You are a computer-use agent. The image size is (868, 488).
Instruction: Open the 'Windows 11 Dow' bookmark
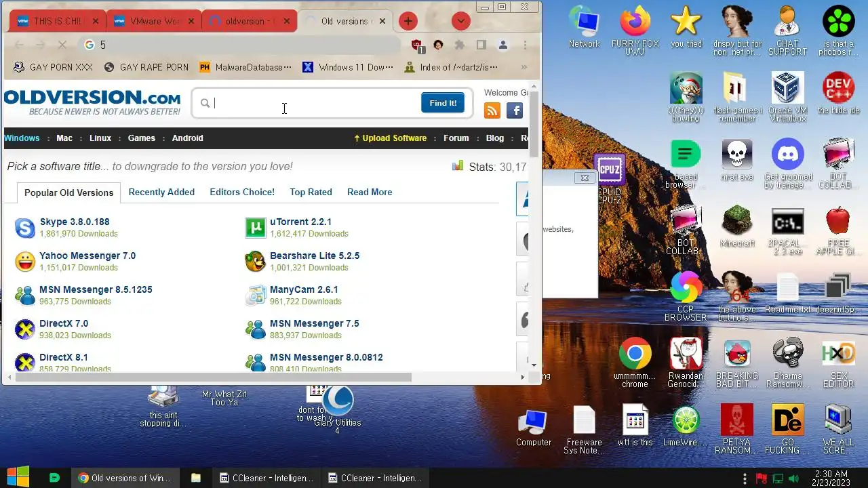pyautogui.click(x=348, y=67)
